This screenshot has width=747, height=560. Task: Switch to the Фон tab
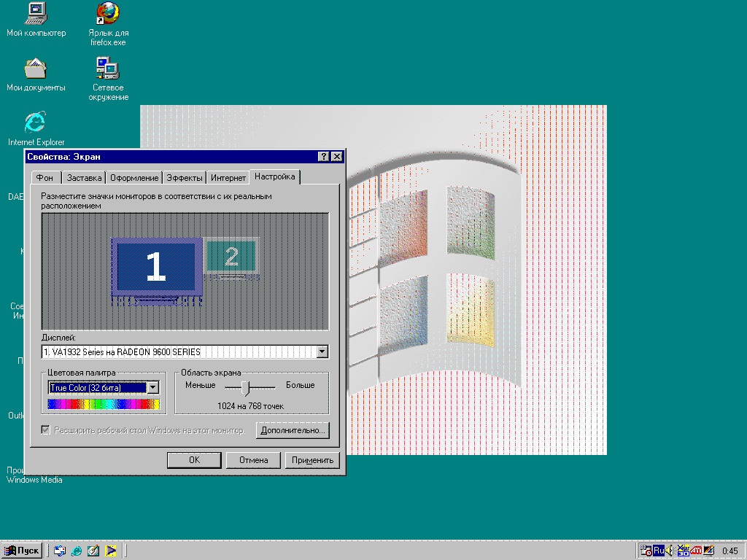pos(44,178)
